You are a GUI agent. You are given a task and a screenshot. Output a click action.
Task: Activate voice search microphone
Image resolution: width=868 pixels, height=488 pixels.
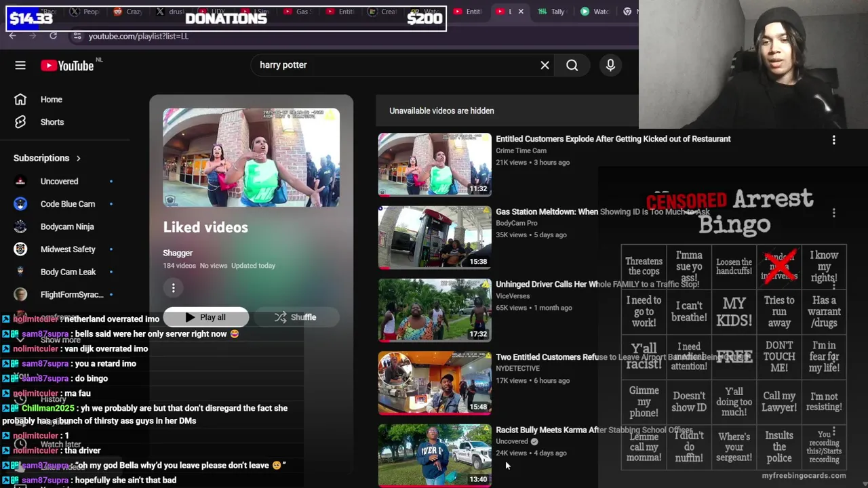point(610,65)
